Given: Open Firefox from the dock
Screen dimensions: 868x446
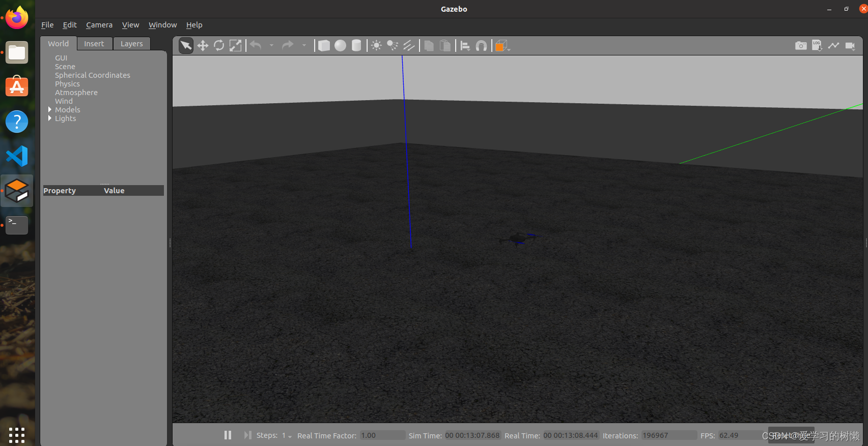Looking at the screenshot, I should [17, 18].
